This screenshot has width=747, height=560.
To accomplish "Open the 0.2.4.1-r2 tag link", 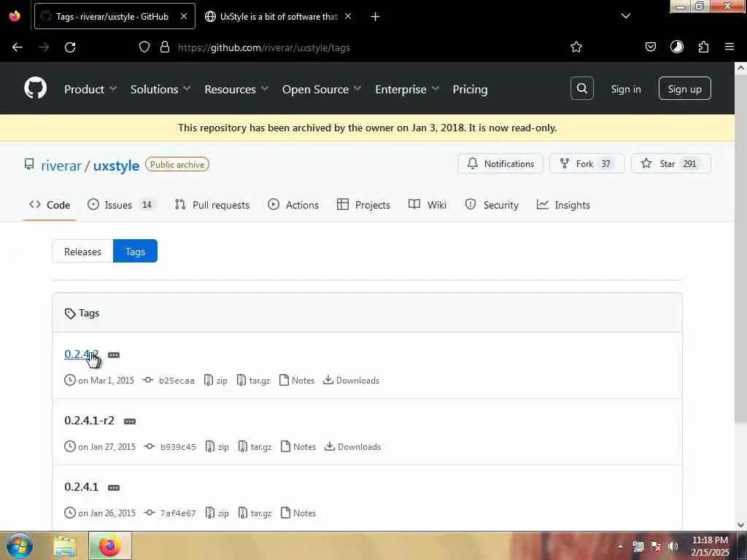I will click(x=89, y=421).
